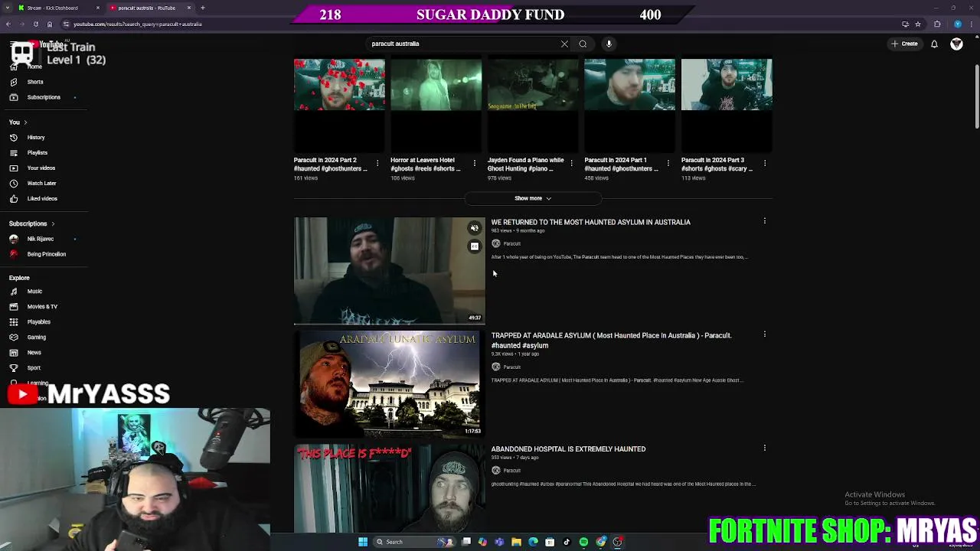Open Windows Start menu
This screenshot has height=551, width=980.
363,542
